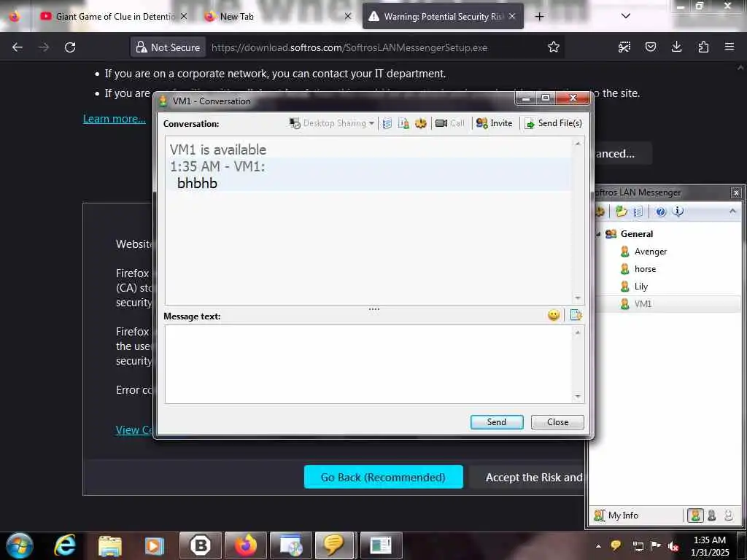This screenshot has height=560, width=747.
Task: Click the muted volume tray icon
Action: [673, 546]
